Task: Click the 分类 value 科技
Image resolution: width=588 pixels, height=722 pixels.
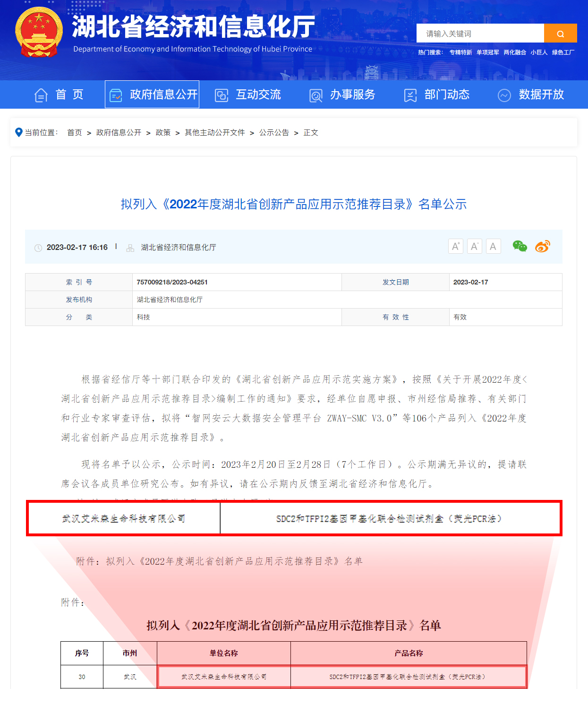Action: (x=143, y=317)
